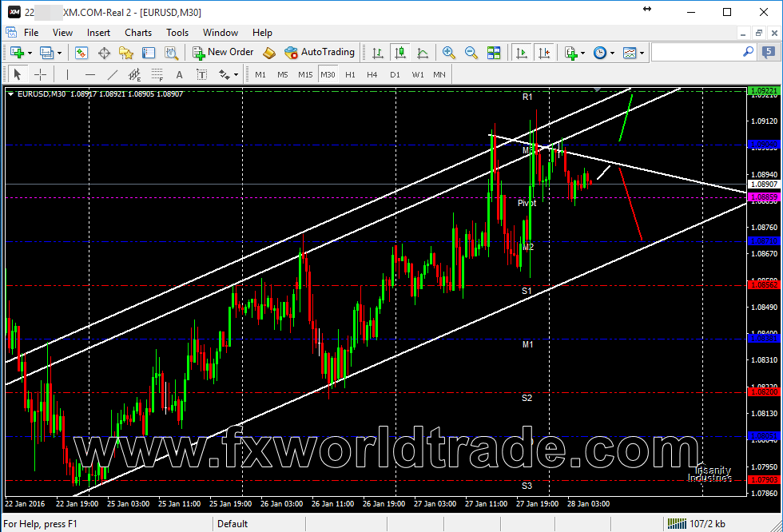Open the Periodicity dropdown arrow
The height and width of the screenshot is (532, 783).
tap(612, 53)
